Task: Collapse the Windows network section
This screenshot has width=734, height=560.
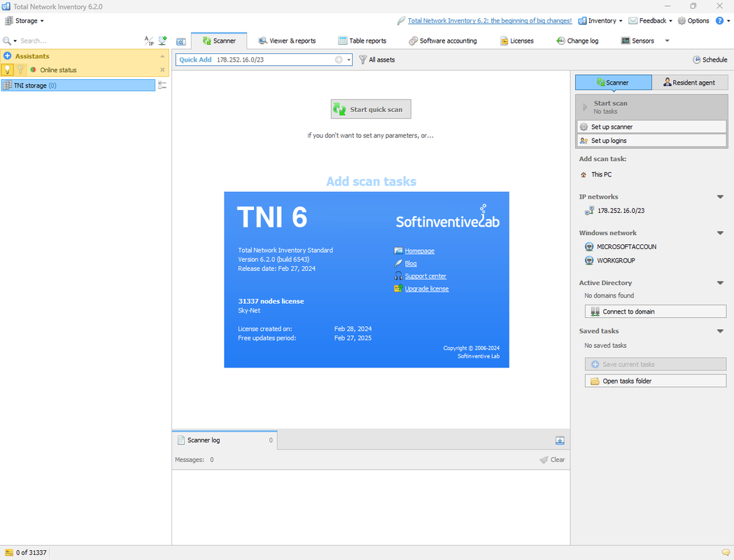Action: point(720,232)
